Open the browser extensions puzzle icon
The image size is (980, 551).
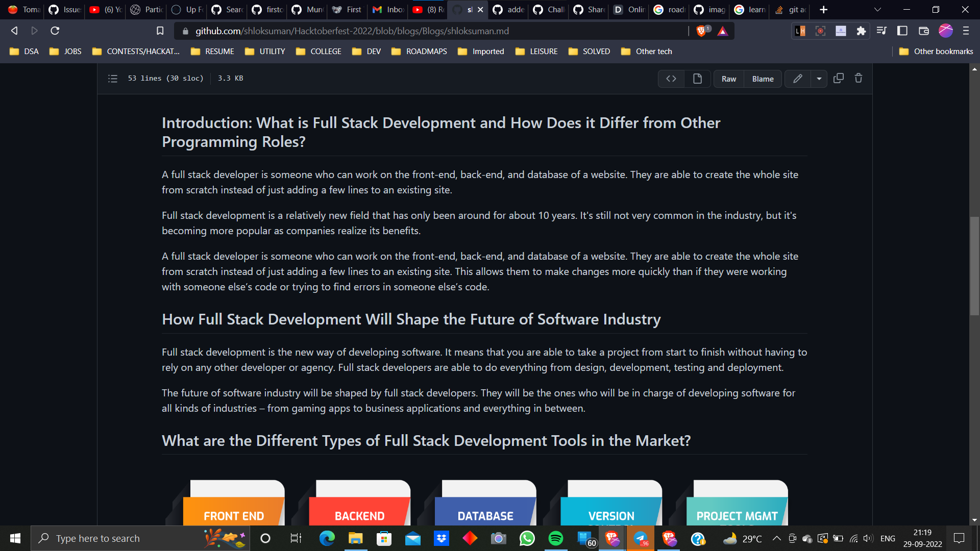tap(861, 31)
